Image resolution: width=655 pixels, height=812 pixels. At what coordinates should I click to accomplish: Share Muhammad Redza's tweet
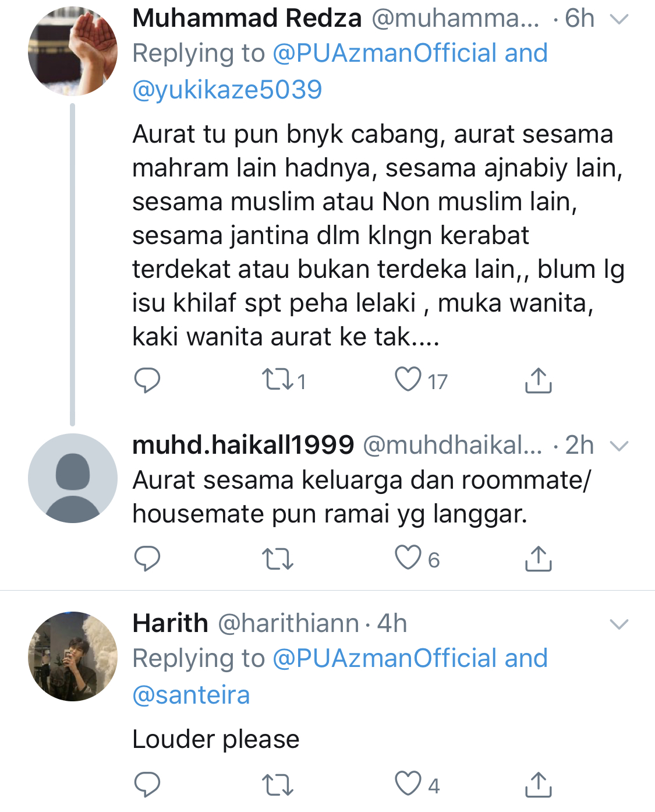click(538, 380)
